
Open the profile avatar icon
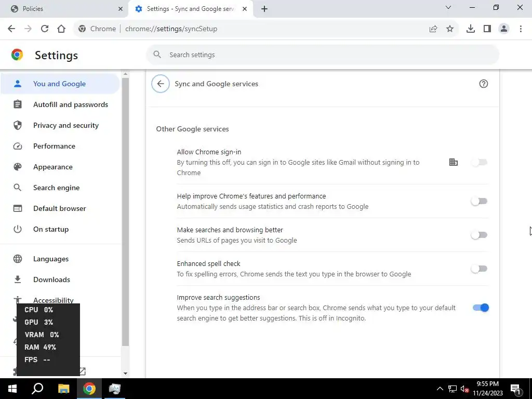coord(504,29)
